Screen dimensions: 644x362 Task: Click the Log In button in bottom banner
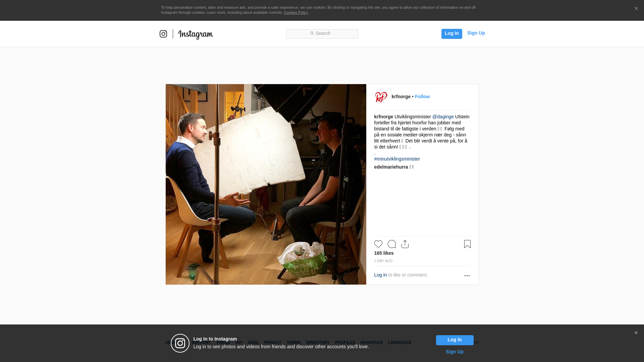pos(454,340)
